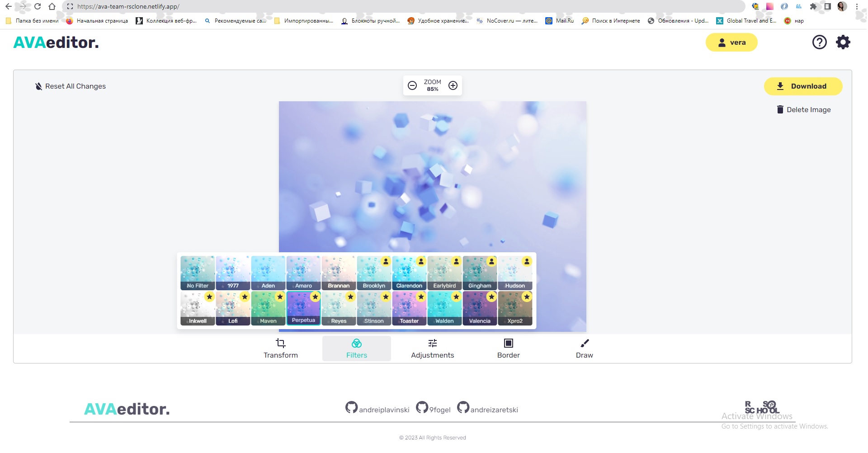Open andreiplavinski GitHub link
This screenshot has width=868, height=453.
(377, 408)
